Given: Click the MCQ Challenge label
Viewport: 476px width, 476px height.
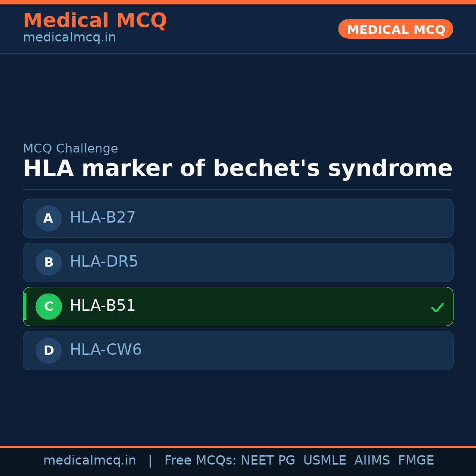Looking at the screenshot, I should click(71, 149).
